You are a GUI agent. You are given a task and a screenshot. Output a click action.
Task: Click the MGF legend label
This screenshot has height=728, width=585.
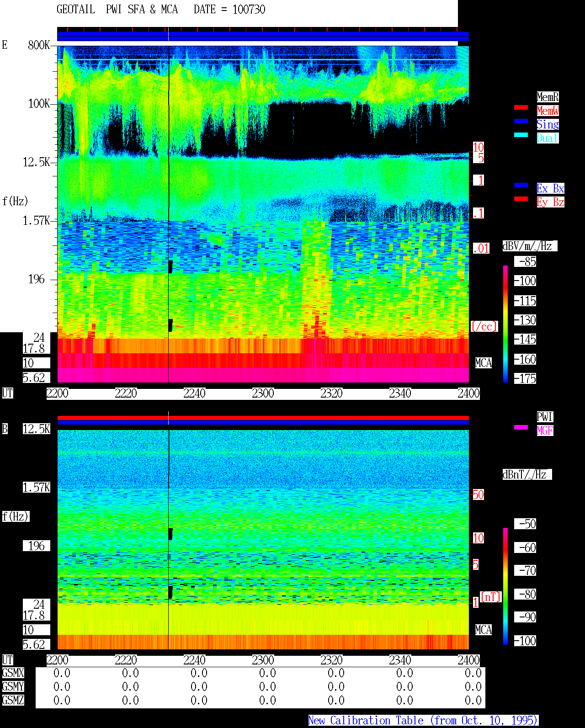(x=545, y=430)
